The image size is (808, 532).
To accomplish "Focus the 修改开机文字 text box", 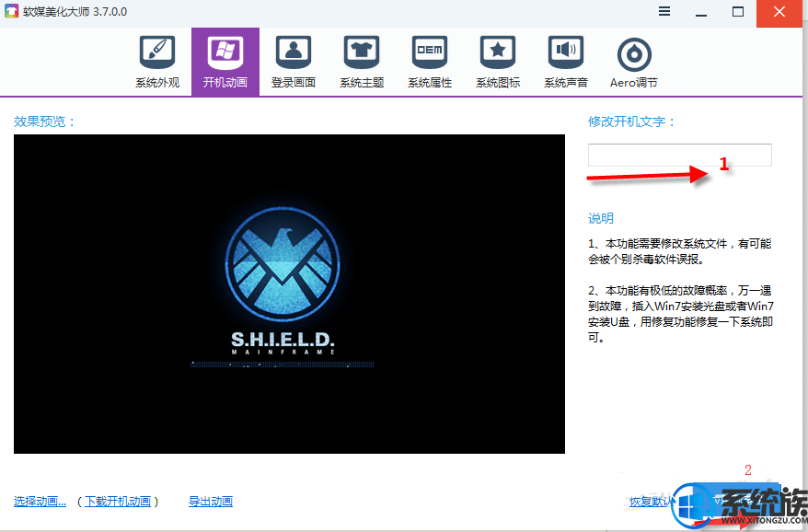I will [680, 155].
